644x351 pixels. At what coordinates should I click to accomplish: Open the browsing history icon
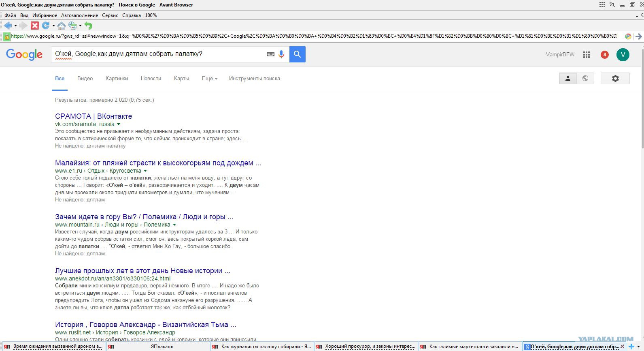click(72, 26)
